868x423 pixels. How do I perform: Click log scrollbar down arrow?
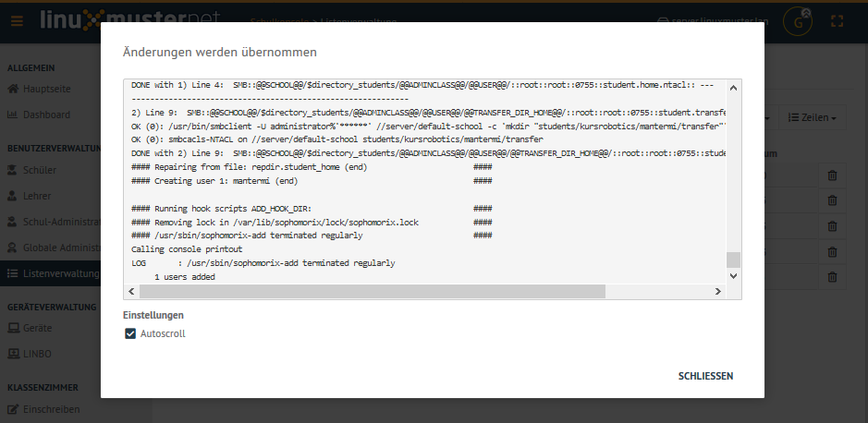tap(733, 275)
